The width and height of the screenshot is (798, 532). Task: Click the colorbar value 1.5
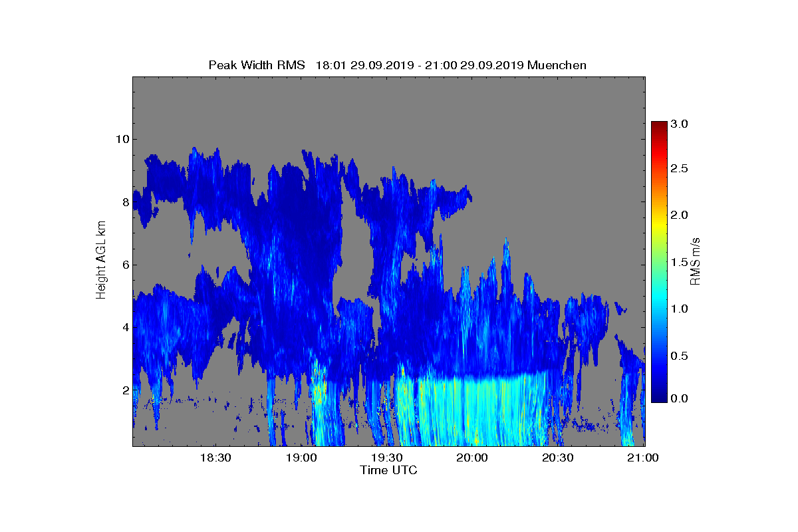679,262
